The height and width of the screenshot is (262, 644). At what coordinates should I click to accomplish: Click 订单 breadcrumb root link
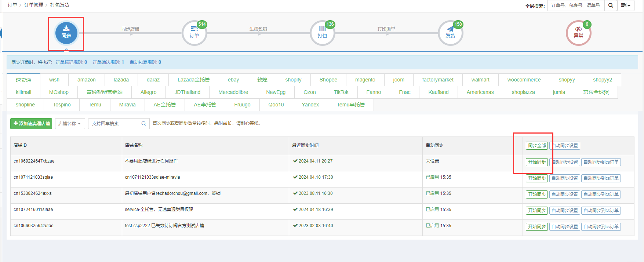coord(12,5)
